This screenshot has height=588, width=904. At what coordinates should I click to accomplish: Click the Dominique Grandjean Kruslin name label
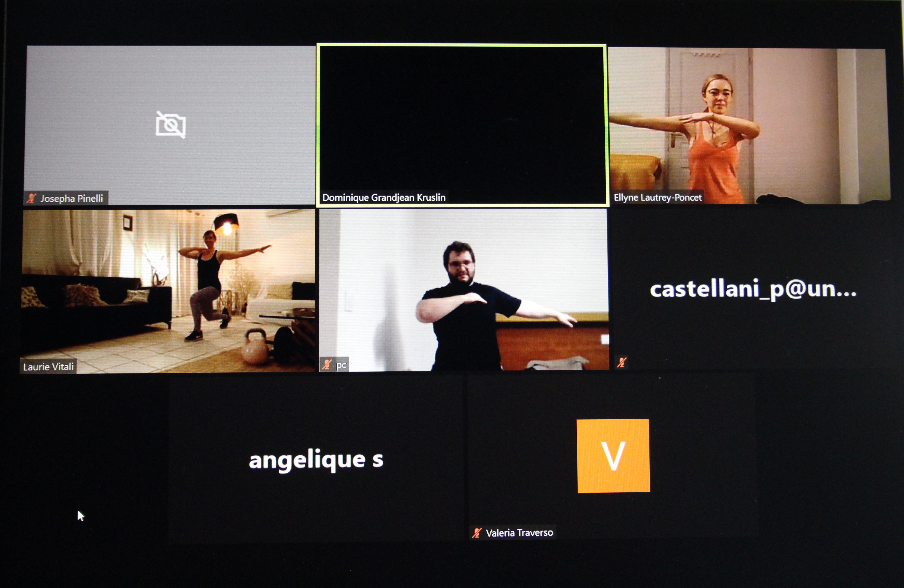pyautogui.click(x=384, y=197)
